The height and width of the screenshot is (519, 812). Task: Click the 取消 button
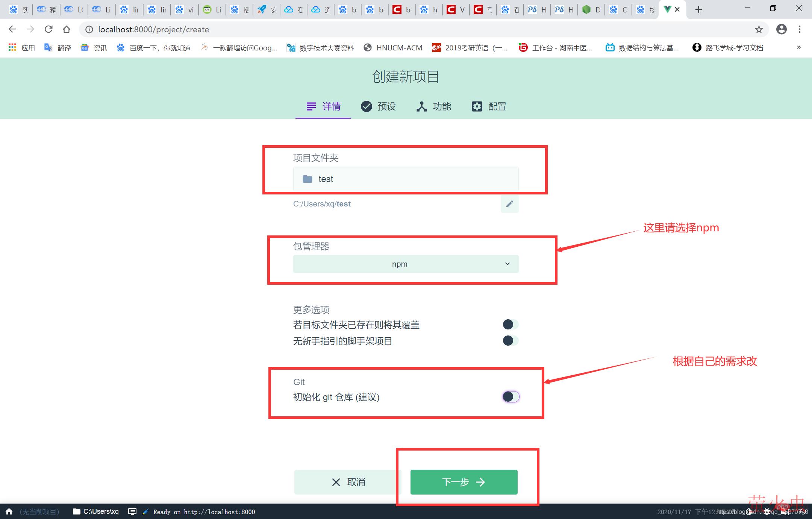(x=347, y=482)
